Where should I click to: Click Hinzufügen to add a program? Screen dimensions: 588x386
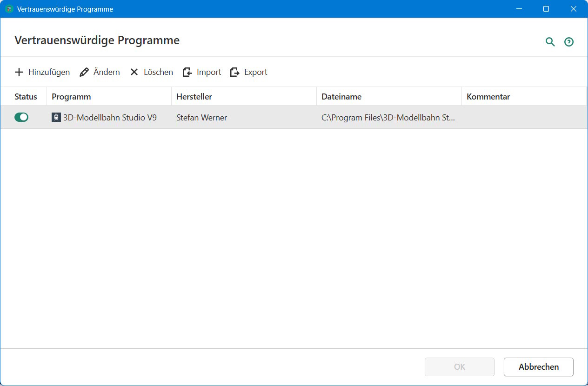tap(42, 72)
